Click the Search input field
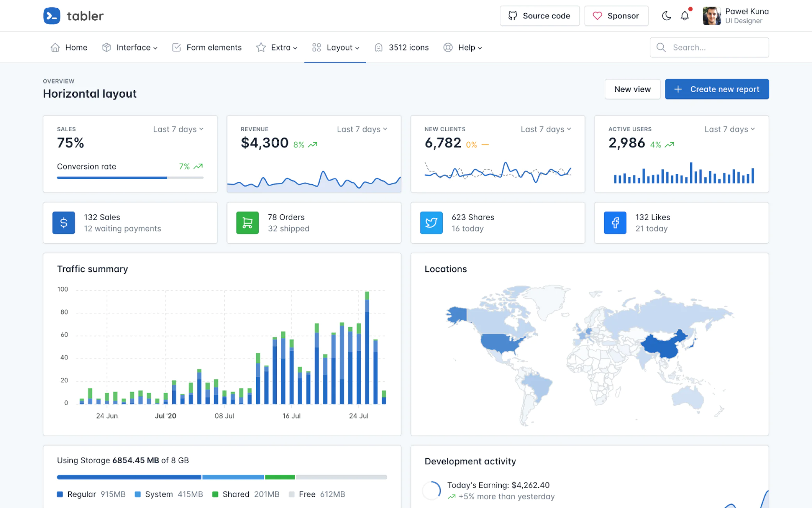This screenshot has height=508, width=812. [709, 47]
